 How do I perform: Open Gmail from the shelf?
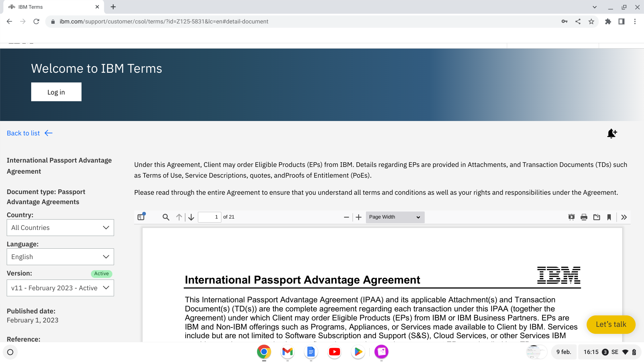coord(287,352)
